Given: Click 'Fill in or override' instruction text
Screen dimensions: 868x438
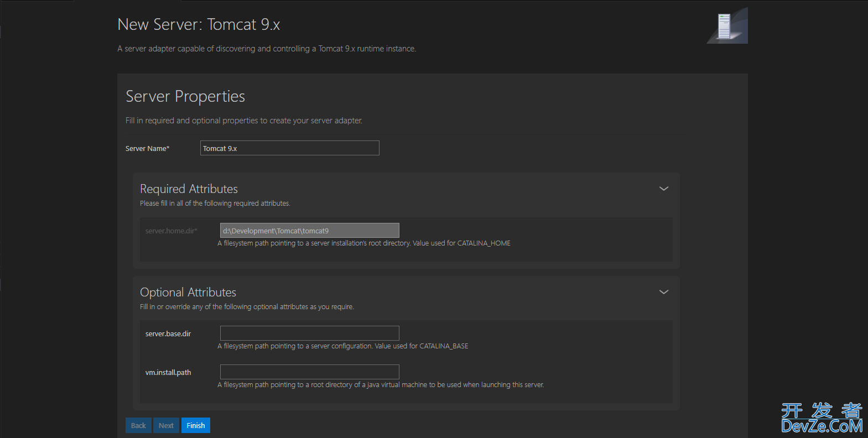Looking at the screenshot, I should (x=247, y=306).
